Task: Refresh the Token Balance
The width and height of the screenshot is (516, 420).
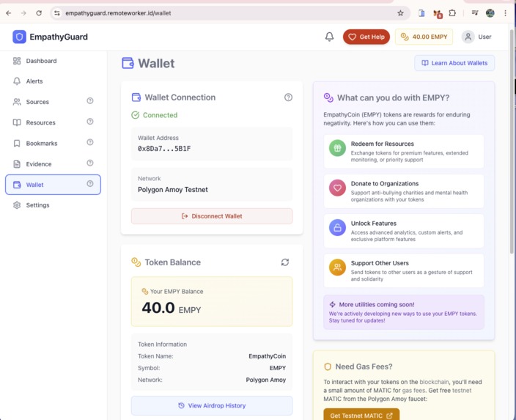Action: tap(285, 262)
